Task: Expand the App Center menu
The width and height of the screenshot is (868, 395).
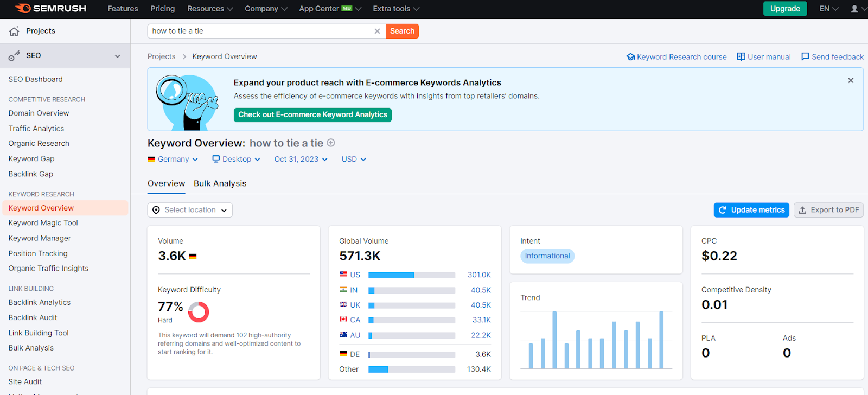Action: [x=330, y=9]
